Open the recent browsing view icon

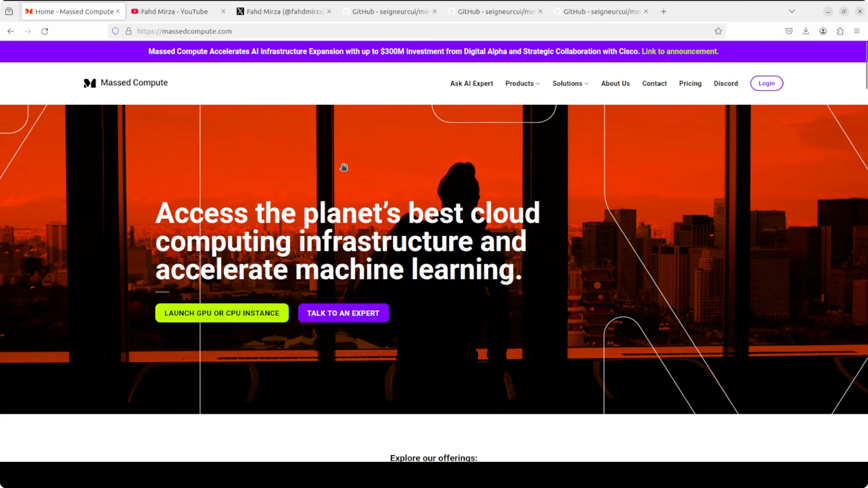[x=9, y=12]
